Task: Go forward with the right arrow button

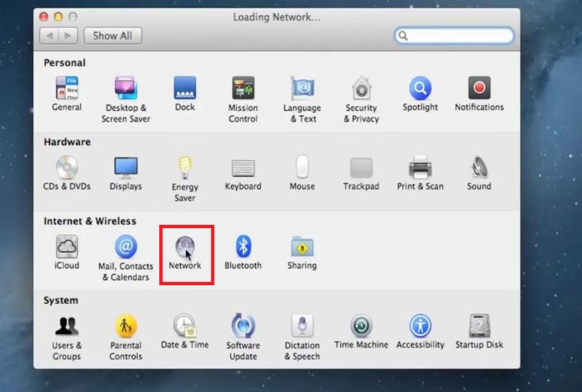Action: point(68,36)
